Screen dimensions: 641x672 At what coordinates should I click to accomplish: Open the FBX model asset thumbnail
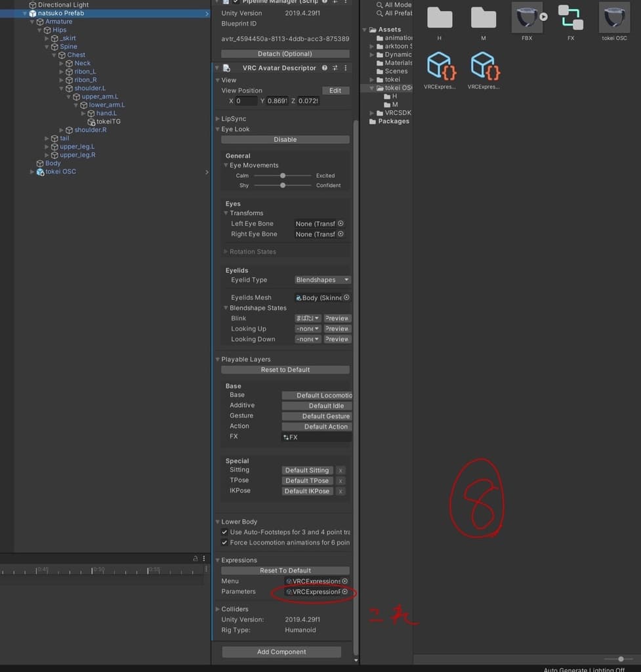tap(527, 18)
